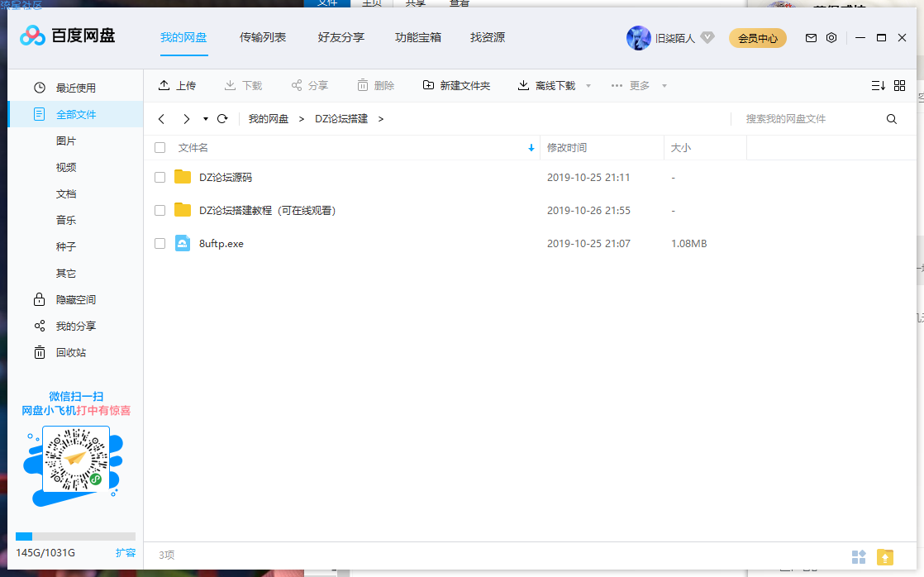
Task: Open the 我的网盘 tab
Action: 183,37
